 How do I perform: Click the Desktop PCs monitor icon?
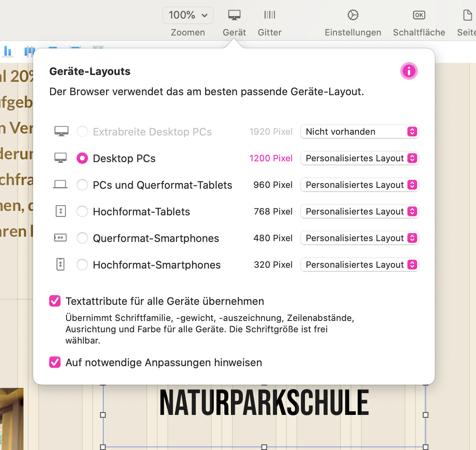[x=61, y=158]
